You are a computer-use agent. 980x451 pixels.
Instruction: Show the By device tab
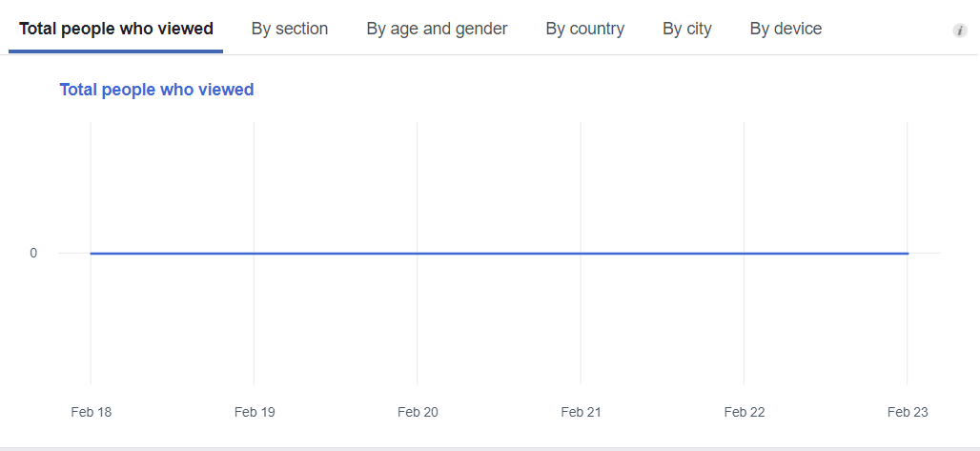(786, 29)
